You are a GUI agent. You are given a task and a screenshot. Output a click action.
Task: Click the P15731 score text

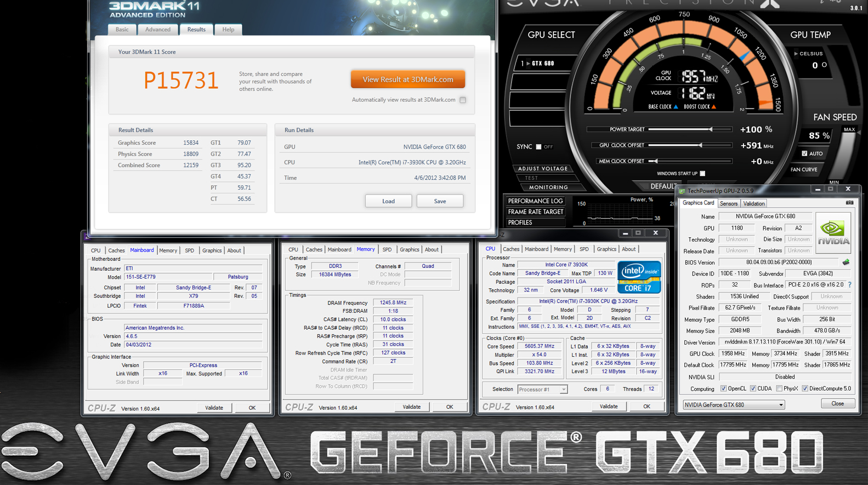coord(181,81)
